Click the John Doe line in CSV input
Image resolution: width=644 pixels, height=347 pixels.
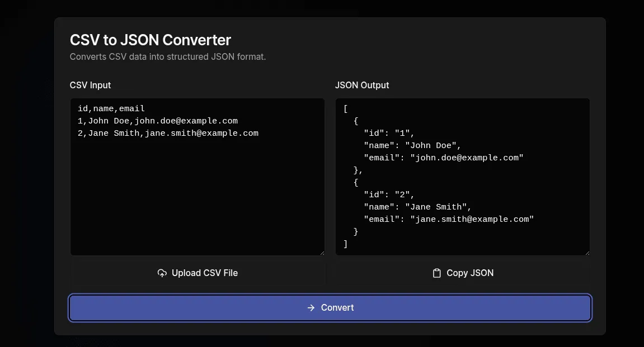[x=157, y=121]
